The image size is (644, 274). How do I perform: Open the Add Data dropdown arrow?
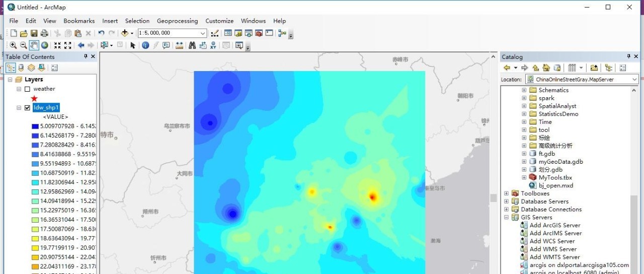(132, 33)
